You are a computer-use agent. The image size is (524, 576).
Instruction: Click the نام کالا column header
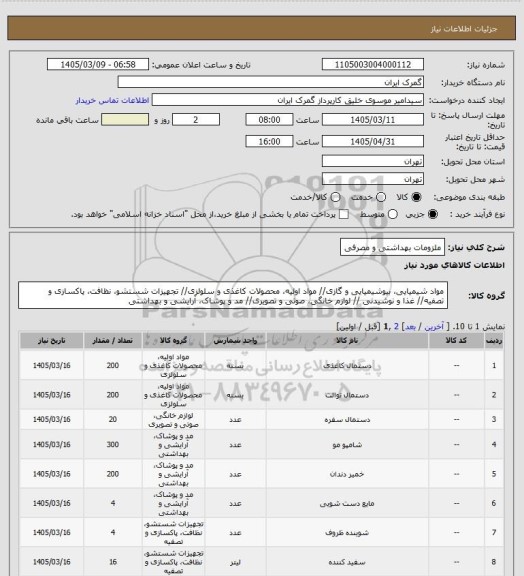[x=347, y=341]
